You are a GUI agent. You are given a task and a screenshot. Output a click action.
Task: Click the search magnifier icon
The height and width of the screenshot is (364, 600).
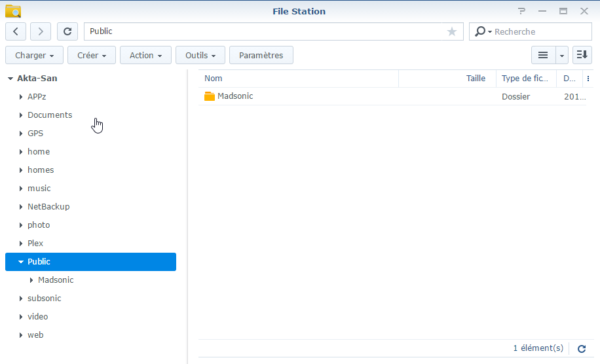(x=481, y=31)
